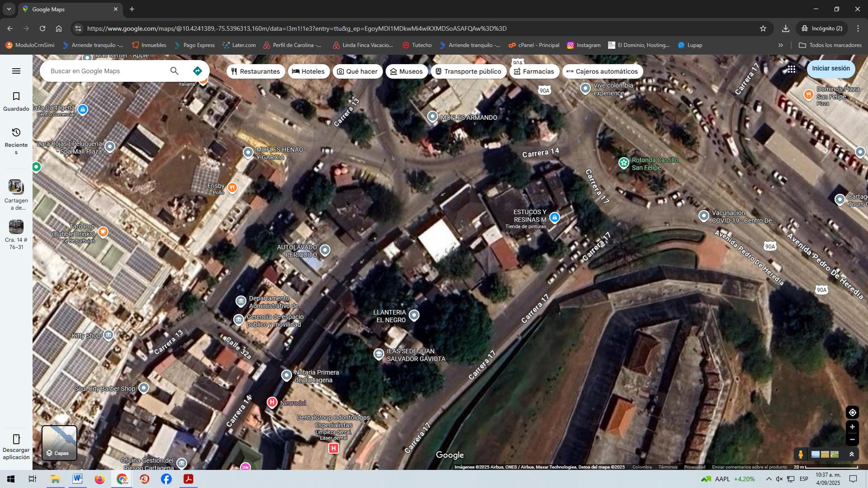Expand hidden bookmarks with double arrow
Image resolution: width=868 pixels, height=488 pixels.
point(780,45)
